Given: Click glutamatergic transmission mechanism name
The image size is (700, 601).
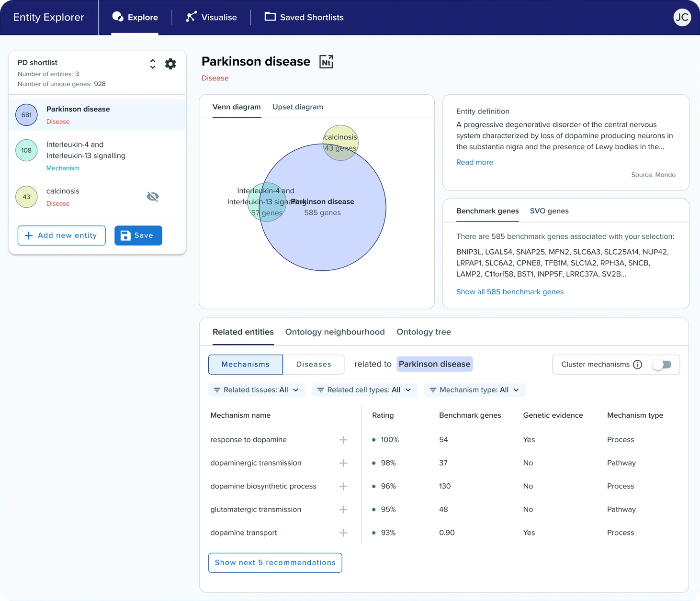Looking at the screenshot, I should 256,510.
